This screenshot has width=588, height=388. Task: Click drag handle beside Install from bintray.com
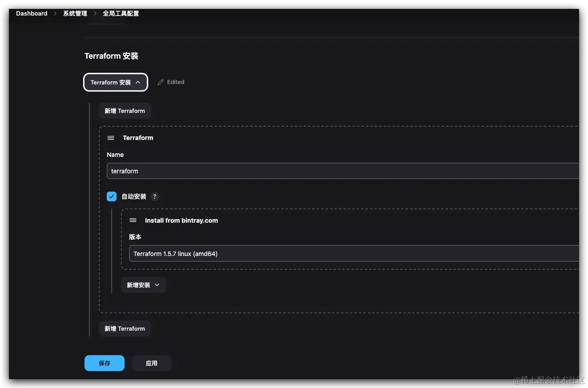(133, 220)
